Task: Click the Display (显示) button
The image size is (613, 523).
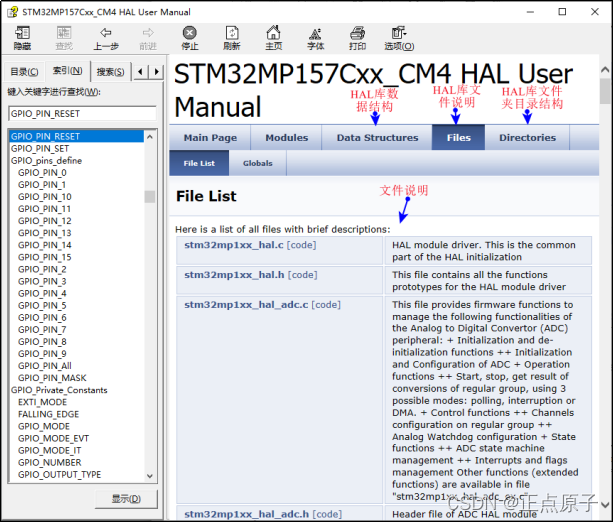Action: pyautogui.click(x=126, y=499)
